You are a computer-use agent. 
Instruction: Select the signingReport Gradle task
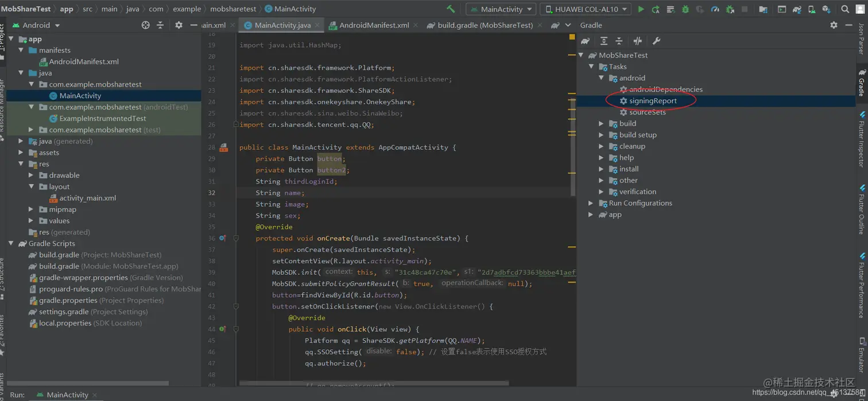(x=653, y=101)
